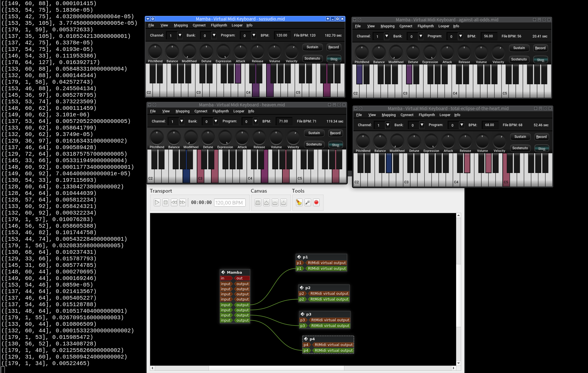Open Fluidsynth menu in sussudio.mid window
588x373 pixels.
click(219, 25)
